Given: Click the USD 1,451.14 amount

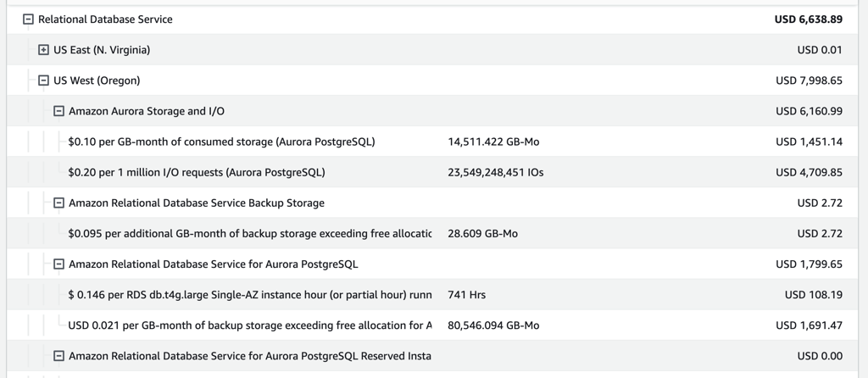Looking at the screenshot, I should 810,142.
